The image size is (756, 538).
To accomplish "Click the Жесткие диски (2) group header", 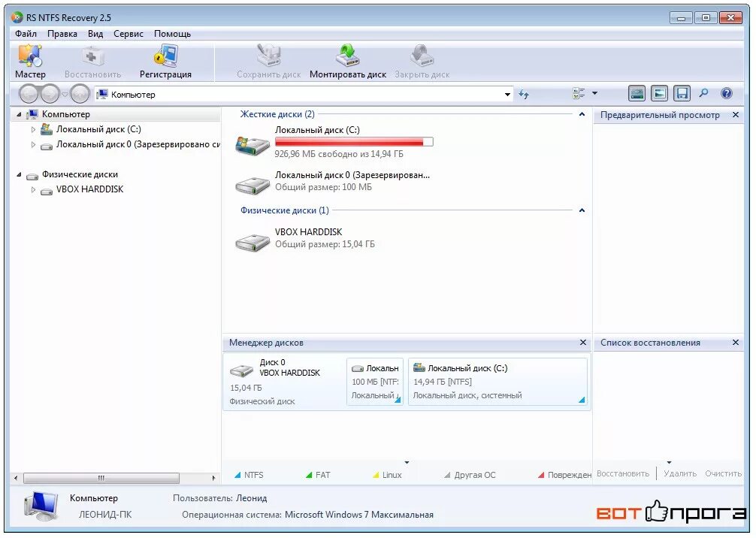I will pyautogui.click(x=277, y=114).
